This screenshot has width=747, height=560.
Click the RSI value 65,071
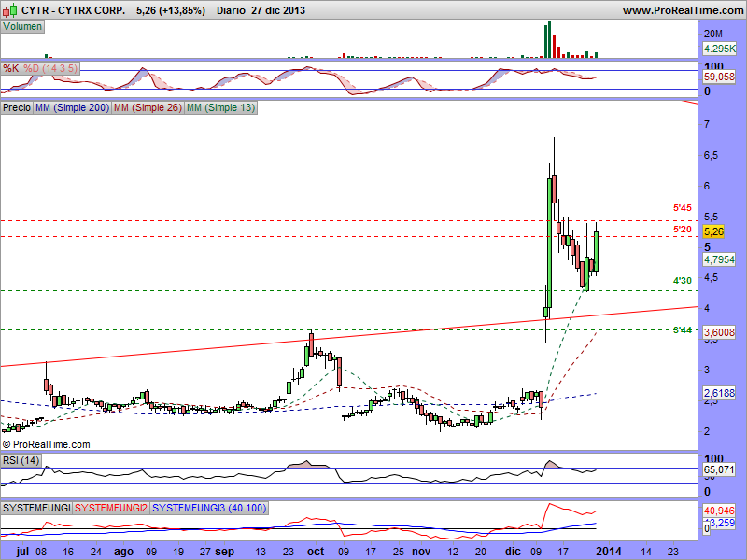coord(719,470)
